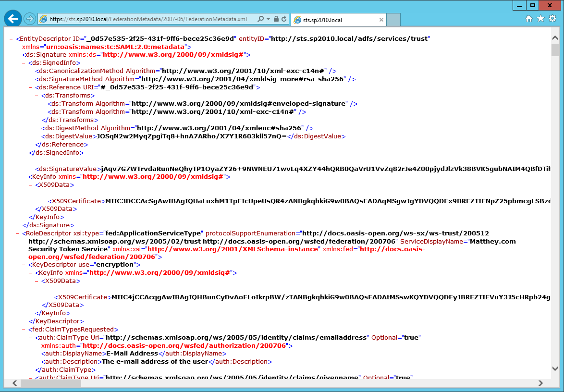Open the Home page icon
Screen dimensions: 564x392
(x=529, y=19)
